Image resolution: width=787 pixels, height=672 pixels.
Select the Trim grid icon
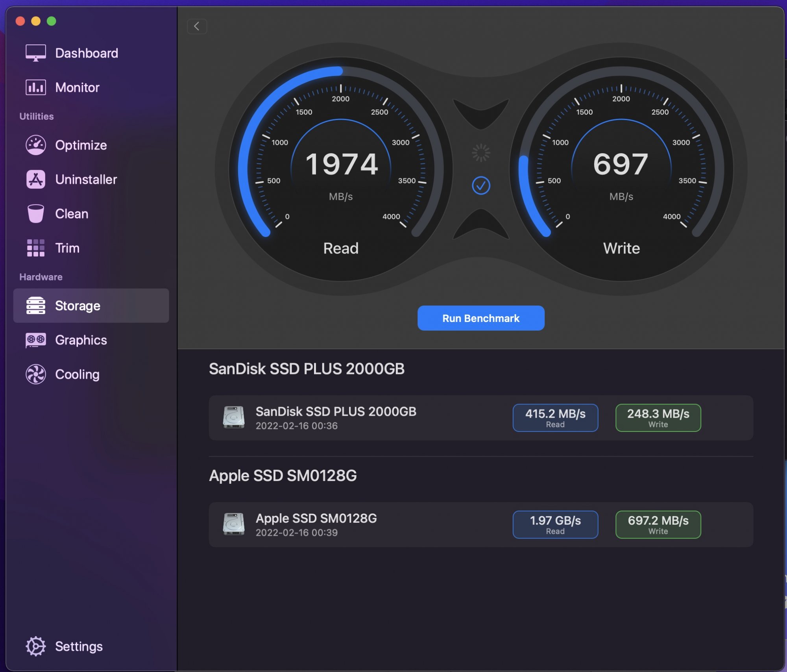click(35, 248)
